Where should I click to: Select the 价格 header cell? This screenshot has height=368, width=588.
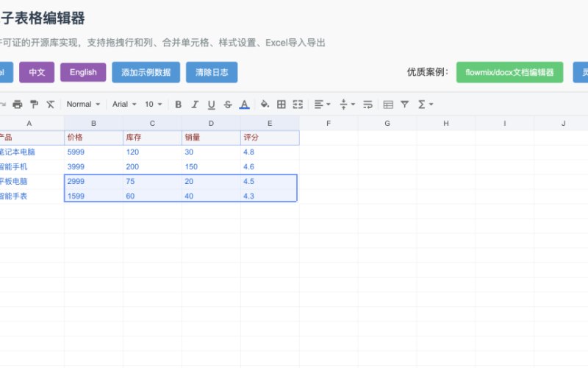coord(93,138)
